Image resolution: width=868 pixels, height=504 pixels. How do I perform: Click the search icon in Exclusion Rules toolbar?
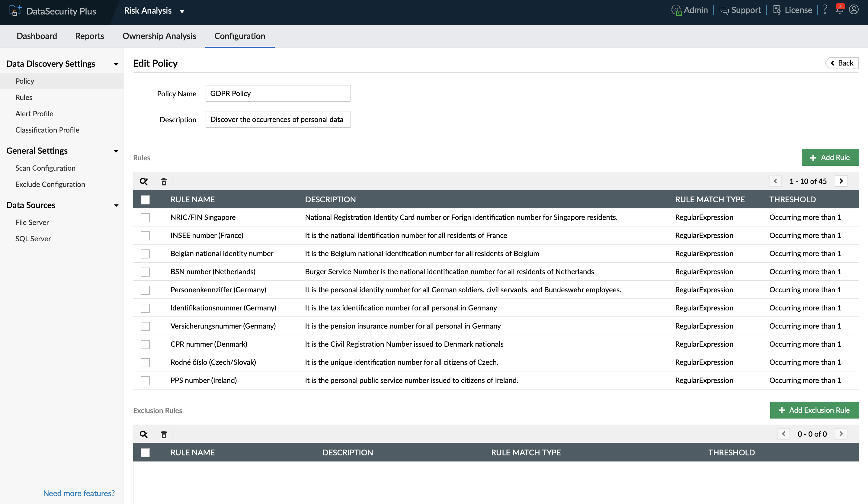coord(144,434)
